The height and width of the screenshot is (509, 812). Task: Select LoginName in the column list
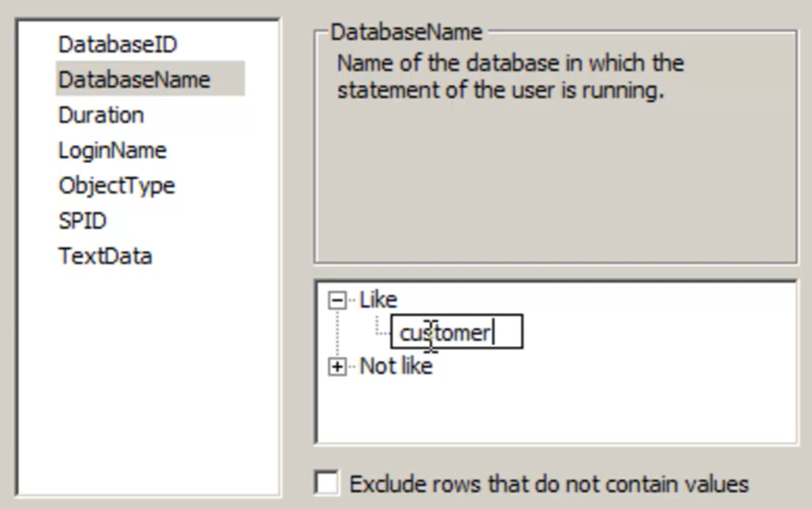[x=112, y=151]
